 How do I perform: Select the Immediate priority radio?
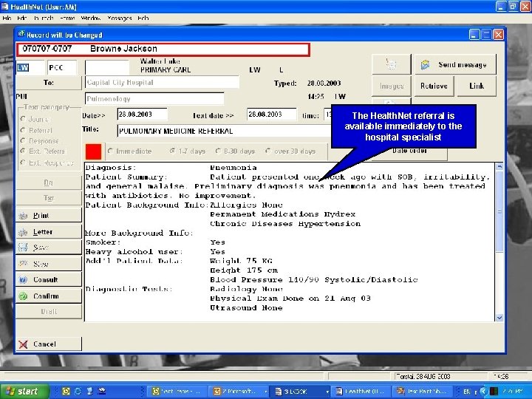click(x=110, y=151)
